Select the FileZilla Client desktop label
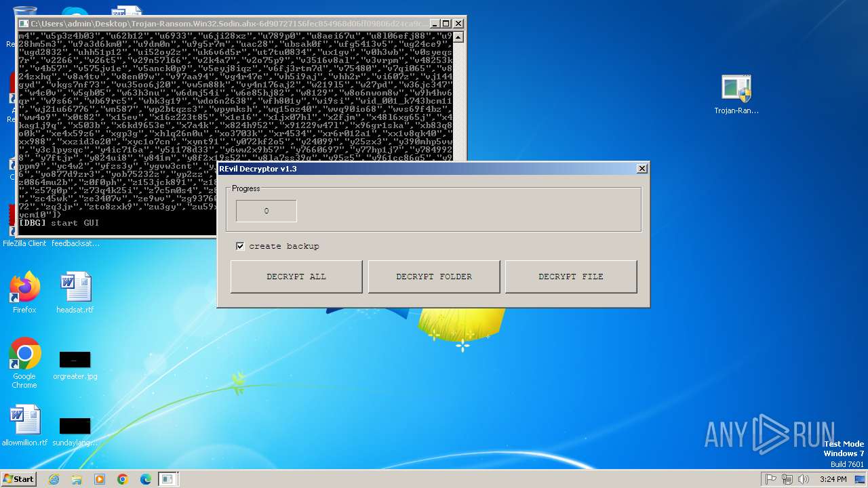 24,243
